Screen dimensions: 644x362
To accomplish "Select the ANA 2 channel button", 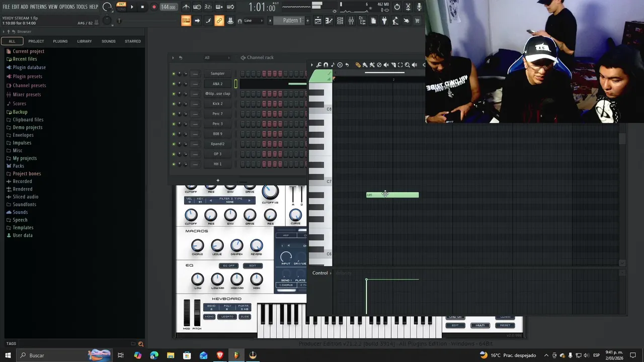I will 217,84.
